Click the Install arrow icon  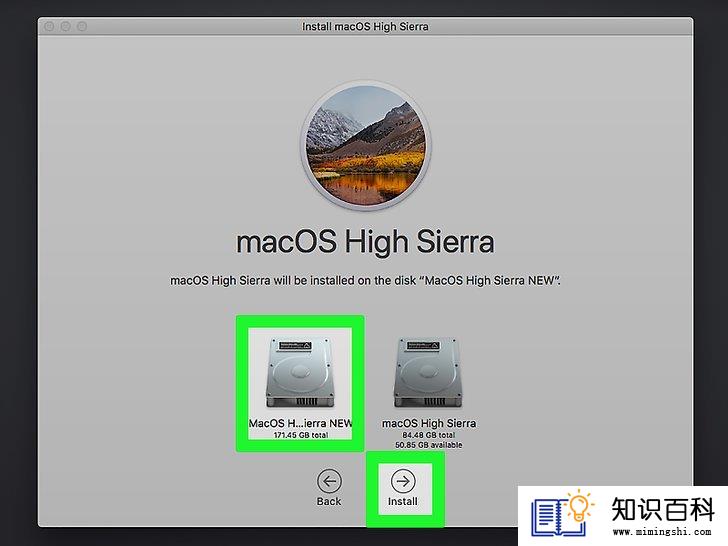click(403, 481)
